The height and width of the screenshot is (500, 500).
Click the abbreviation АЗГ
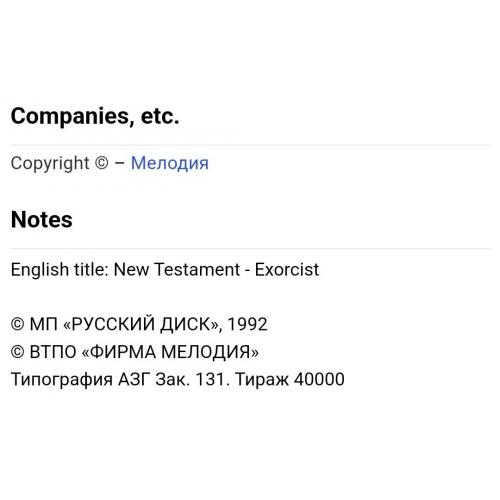(134, 379)
